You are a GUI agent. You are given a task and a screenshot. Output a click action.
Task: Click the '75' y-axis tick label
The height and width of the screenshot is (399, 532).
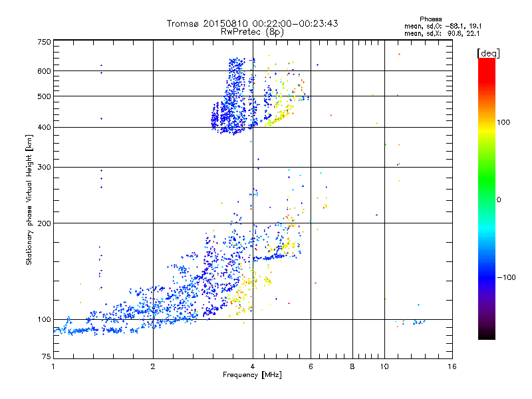click(47, 356)
